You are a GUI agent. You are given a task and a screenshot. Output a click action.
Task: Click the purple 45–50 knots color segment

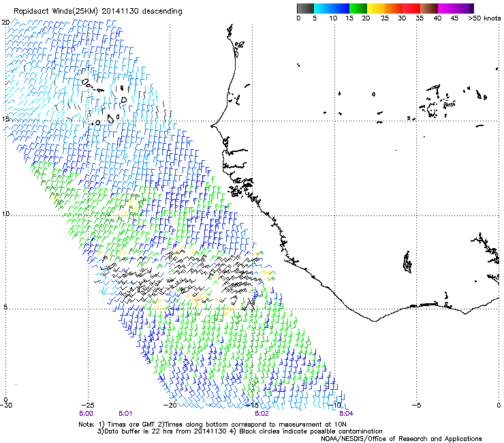[464, 8]
